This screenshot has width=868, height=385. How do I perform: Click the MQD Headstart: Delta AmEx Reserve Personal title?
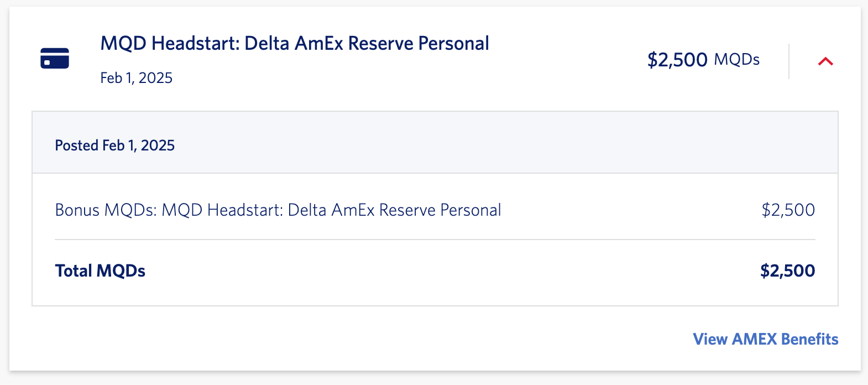[x=295, y=43]
